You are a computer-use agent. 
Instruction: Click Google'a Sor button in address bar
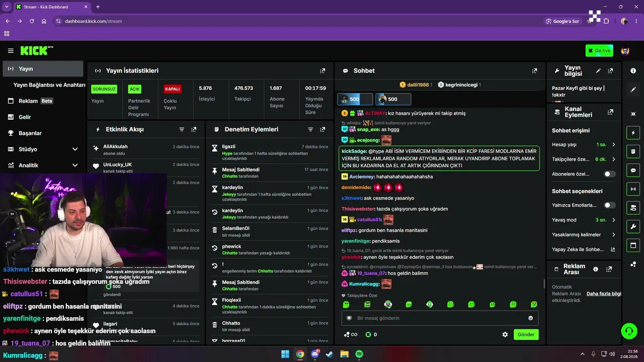click(x=563, y=21)
